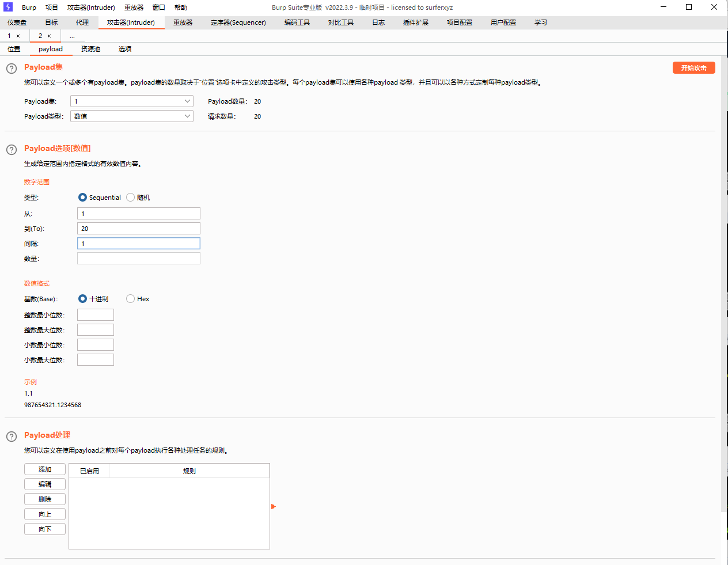This screenshot has width=728, height=565.
Task: Click the 已启用 column header
Action: [89, 471]
